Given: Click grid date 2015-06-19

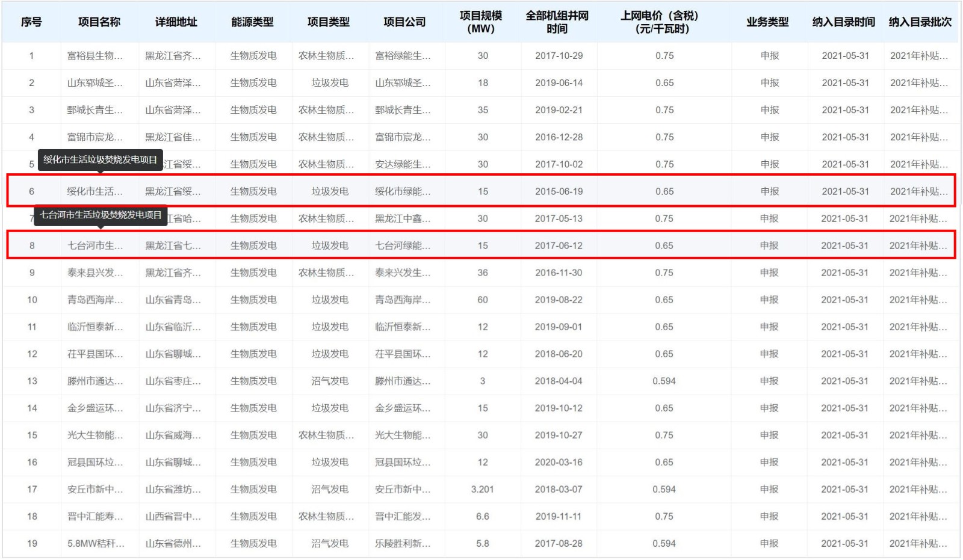Looking at the screenshot, I should coord(559,191).
